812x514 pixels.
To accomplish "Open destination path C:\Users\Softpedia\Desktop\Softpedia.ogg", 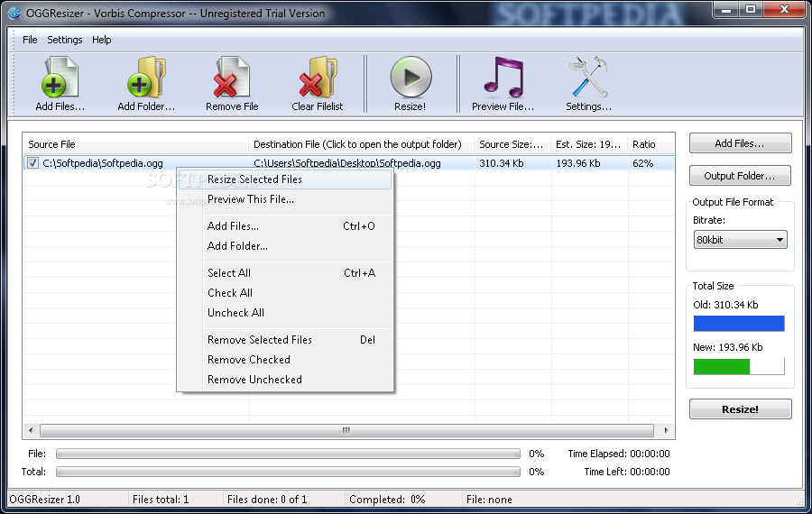I will tap(347, 163).
